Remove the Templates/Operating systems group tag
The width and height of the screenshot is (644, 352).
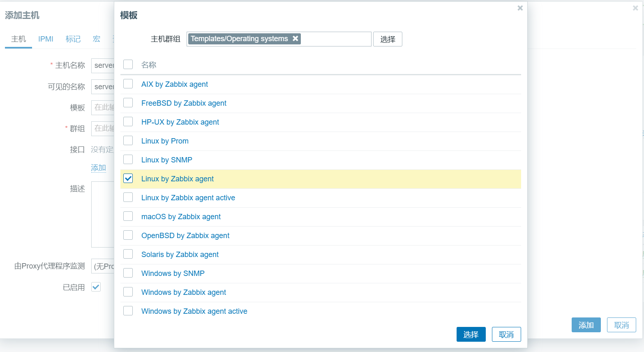[295, 38]
